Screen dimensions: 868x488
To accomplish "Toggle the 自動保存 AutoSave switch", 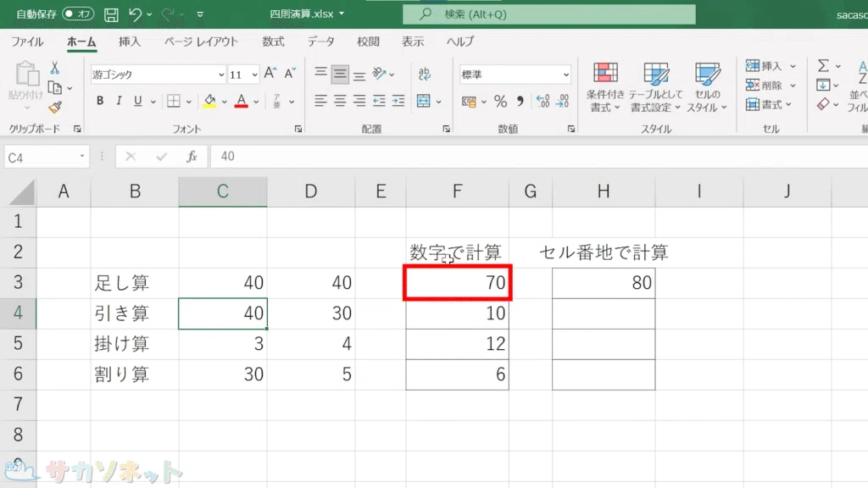I will (78, 14).
